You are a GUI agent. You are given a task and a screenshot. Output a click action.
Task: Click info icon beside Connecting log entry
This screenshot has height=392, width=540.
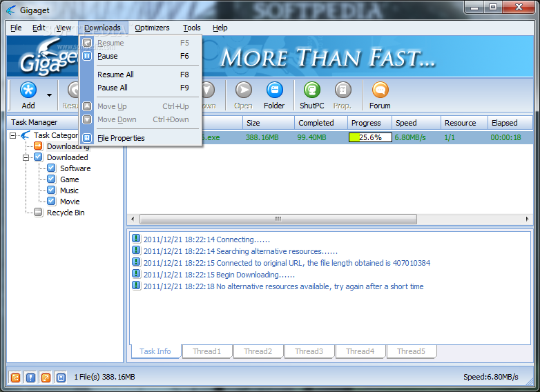(x=136, y=238)
